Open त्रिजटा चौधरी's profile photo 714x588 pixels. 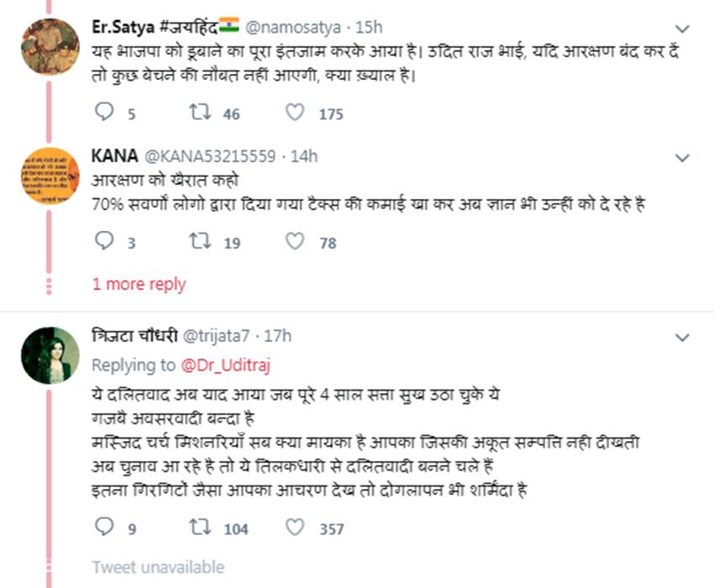[50, 355]
